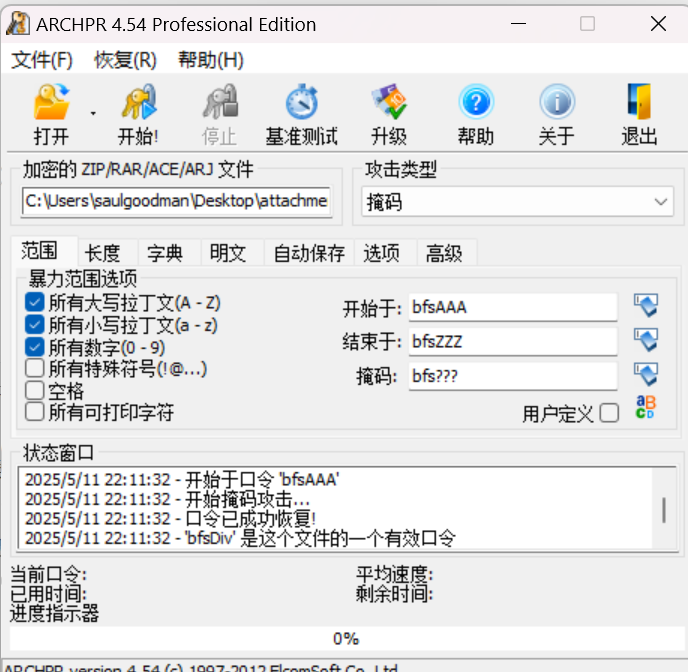
Task: Click the Exit (退出) door icon
Action: click(x=639, y=102)
